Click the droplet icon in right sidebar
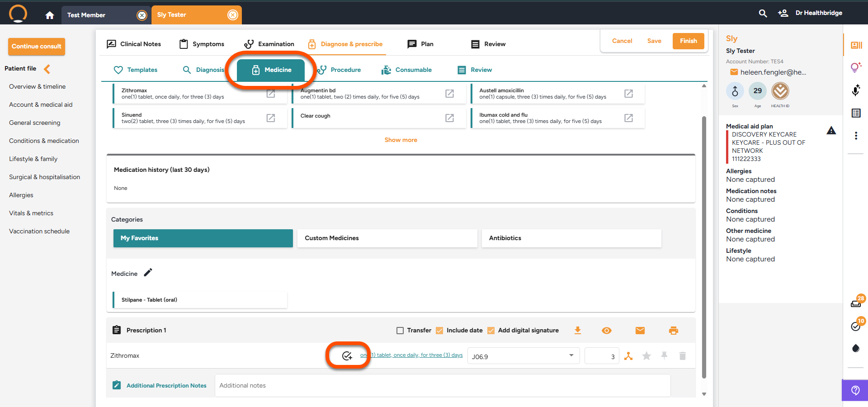 point(856,348)
